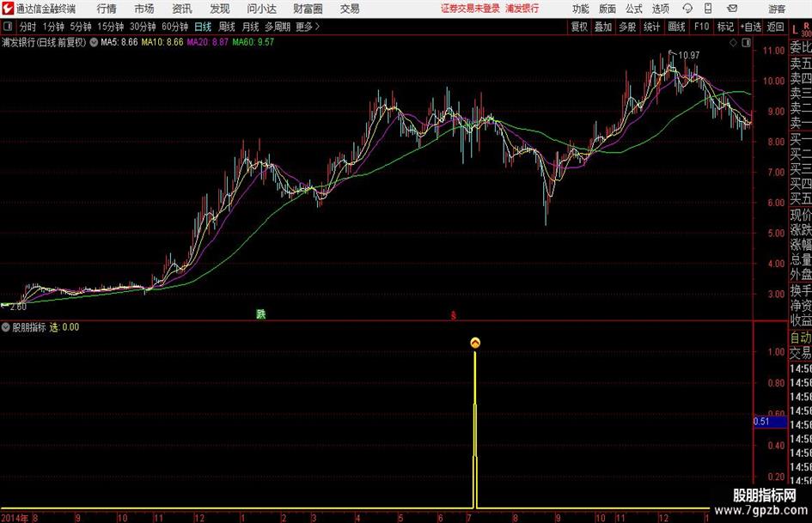Open the 功能 menu
Image resolution: width=812 pixels, height=523 pixels.
581,9
